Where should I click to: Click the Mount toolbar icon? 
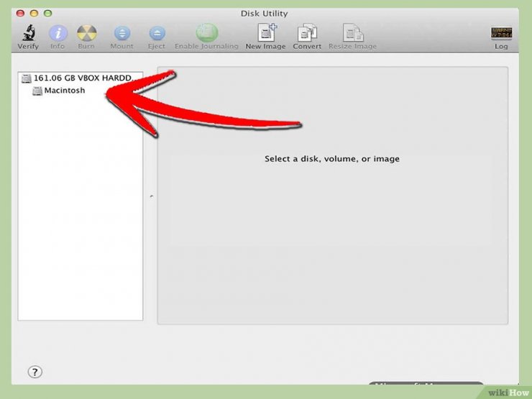(122, 33)
